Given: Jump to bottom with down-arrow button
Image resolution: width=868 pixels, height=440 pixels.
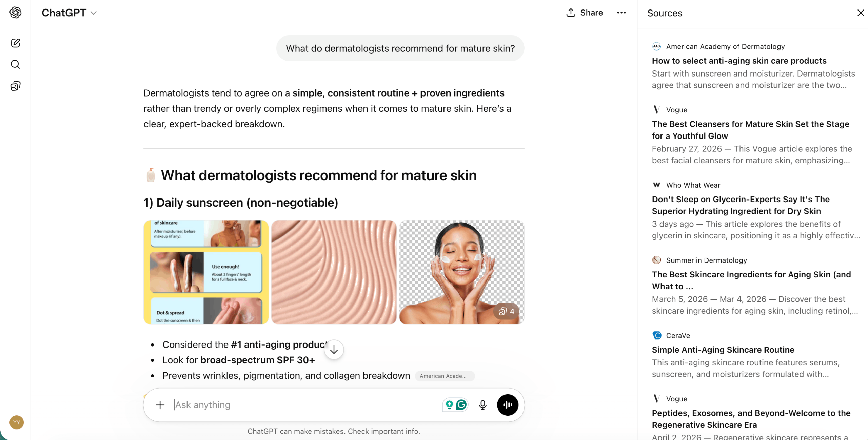Looking at the screenshot, I should (334, 350).
